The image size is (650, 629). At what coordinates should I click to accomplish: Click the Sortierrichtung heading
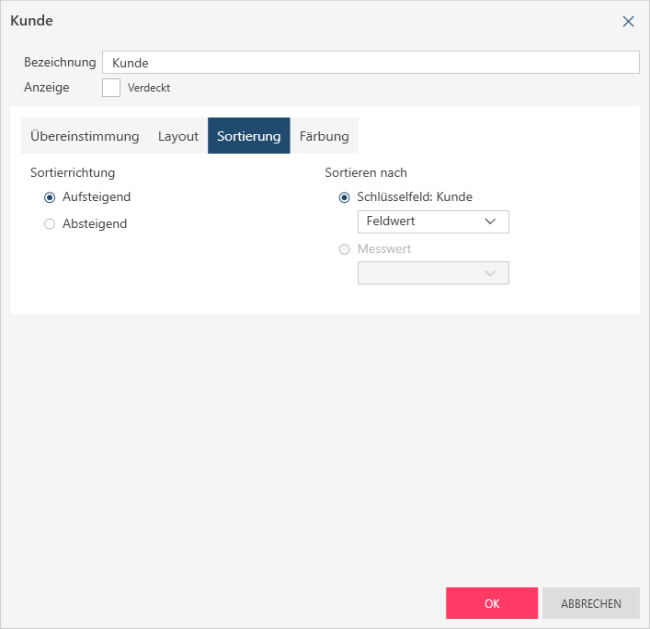[x=73, y=173]
